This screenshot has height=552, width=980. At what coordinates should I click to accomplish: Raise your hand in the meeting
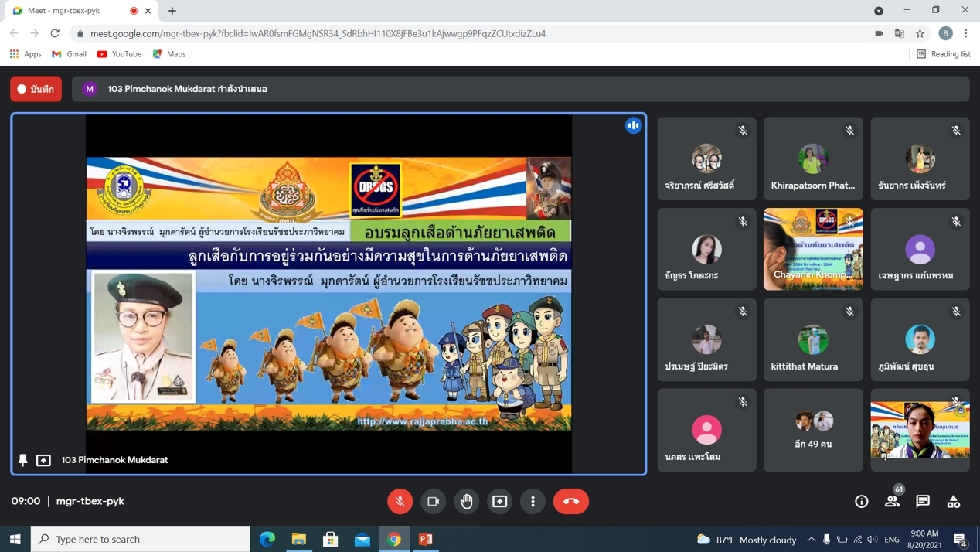[466, 501]
